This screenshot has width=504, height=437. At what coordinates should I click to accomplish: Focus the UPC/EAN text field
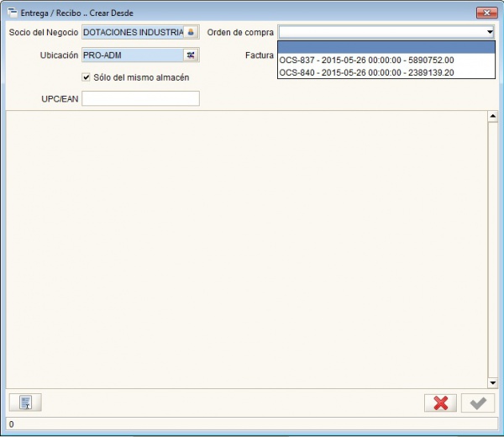140,98
